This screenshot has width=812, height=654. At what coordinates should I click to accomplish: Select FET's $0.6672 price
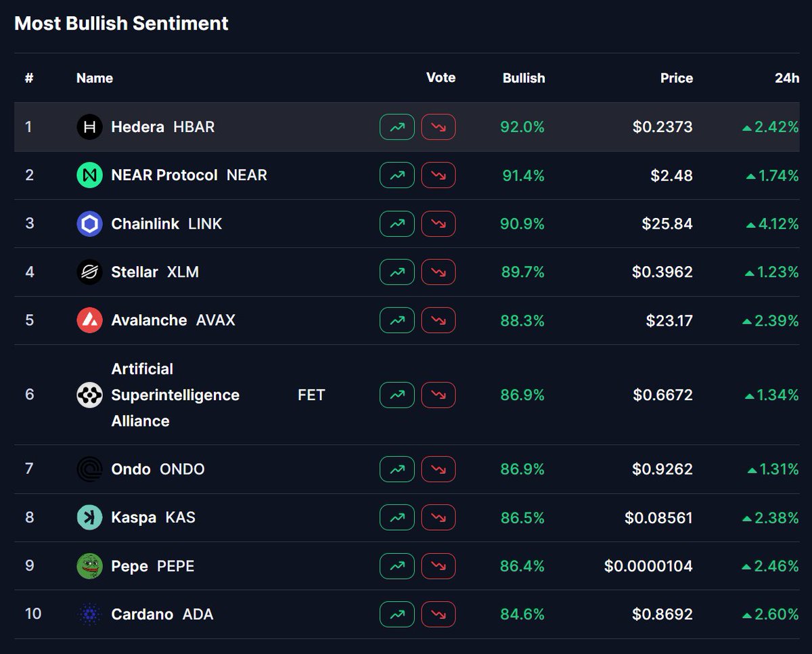tap(663, 395)
